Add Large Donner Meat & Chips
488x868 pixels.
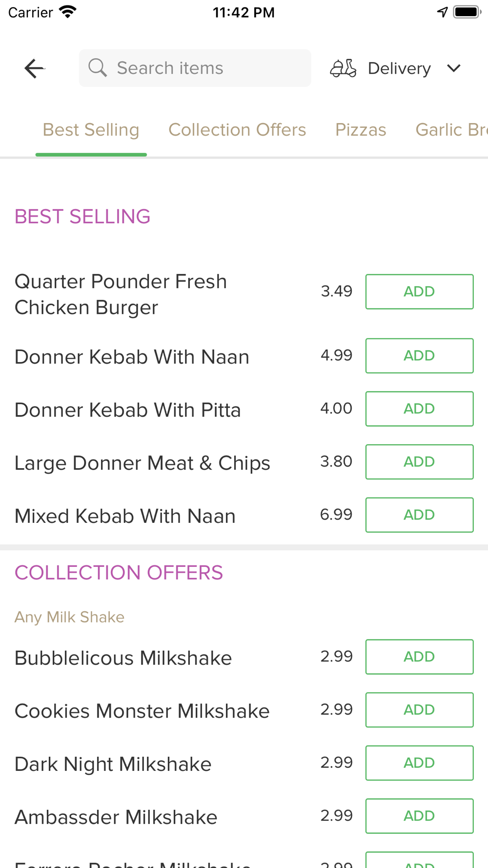(x=419, y=462)
